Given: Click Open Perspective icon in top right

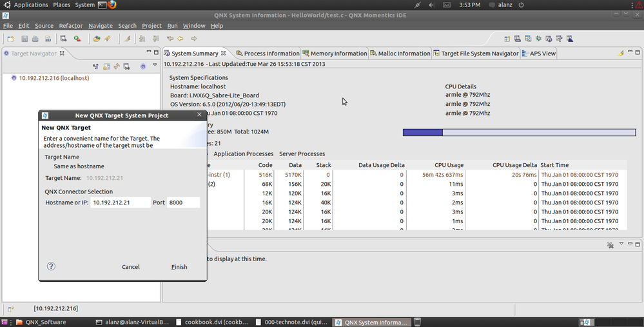Looking at the screenshot, I should [507, 39].
